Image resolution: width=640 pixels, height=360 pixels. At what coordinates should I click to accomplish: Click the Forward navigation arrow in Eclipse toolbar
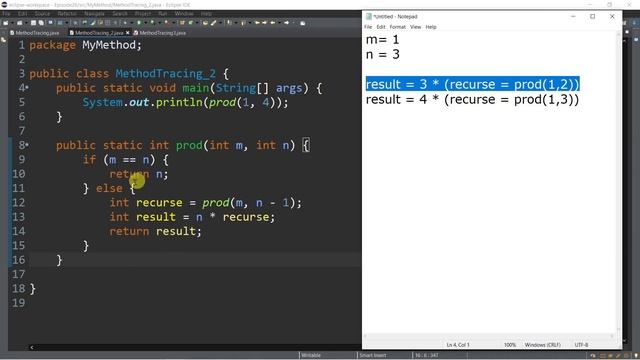[x=287, y=23]
